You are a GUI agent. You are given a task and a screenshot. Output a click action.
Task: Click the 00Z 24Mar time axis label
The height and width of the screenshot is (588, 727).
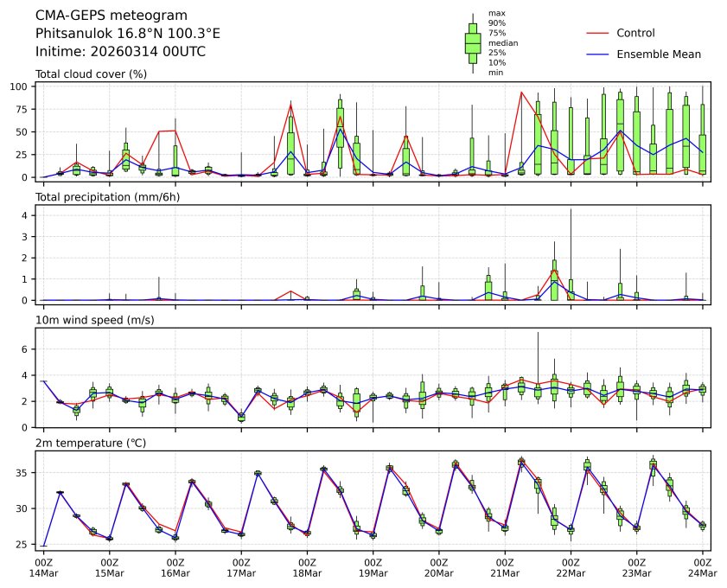702,566
